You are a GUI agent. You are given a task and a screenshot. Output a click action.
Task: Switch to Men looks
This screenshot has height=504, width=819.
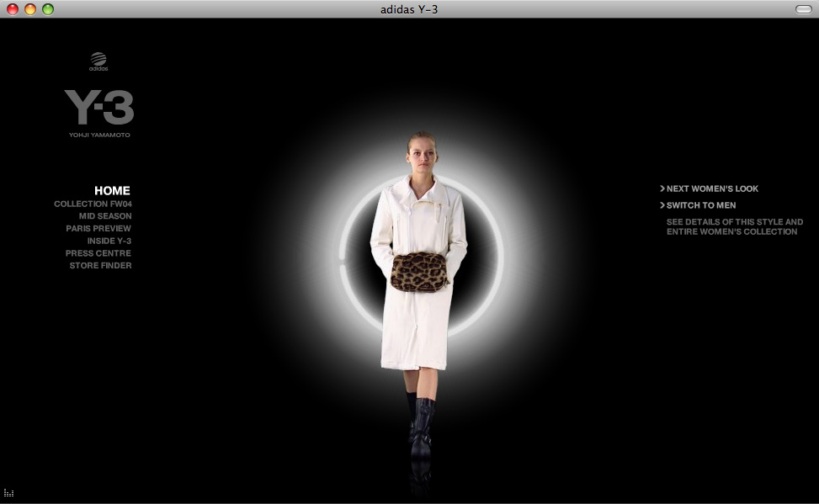coord(701,205)
